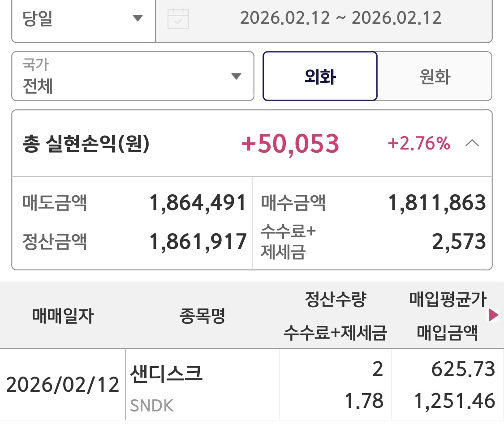Viewport: 504px width, 428px height.
Task: Click the 정산수량 column header
Action: (335, 300)
